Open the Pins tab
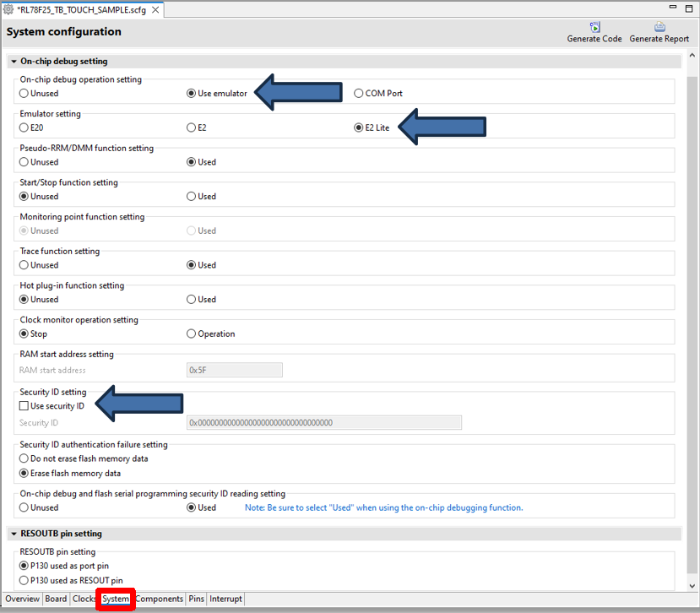The image size is (700, 613). (196, 599)
